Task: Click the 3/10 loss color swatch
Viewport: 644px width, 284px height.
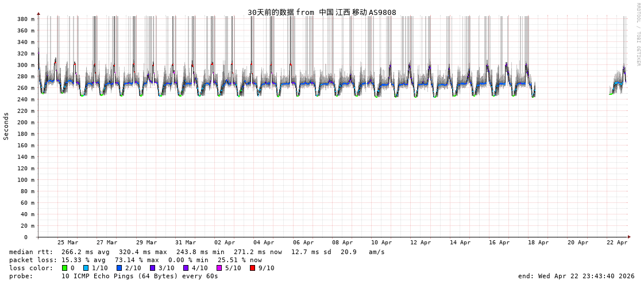Action: point(152,268)
